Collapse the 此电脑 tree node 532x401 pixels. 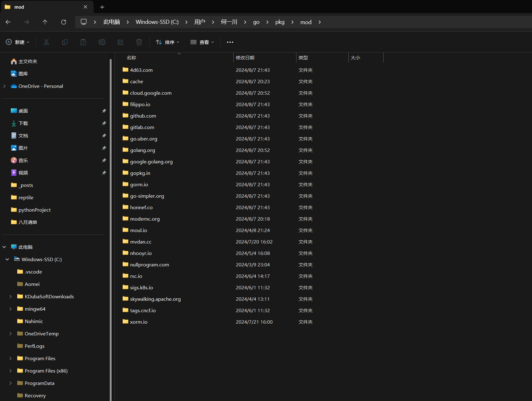[4, 247]
